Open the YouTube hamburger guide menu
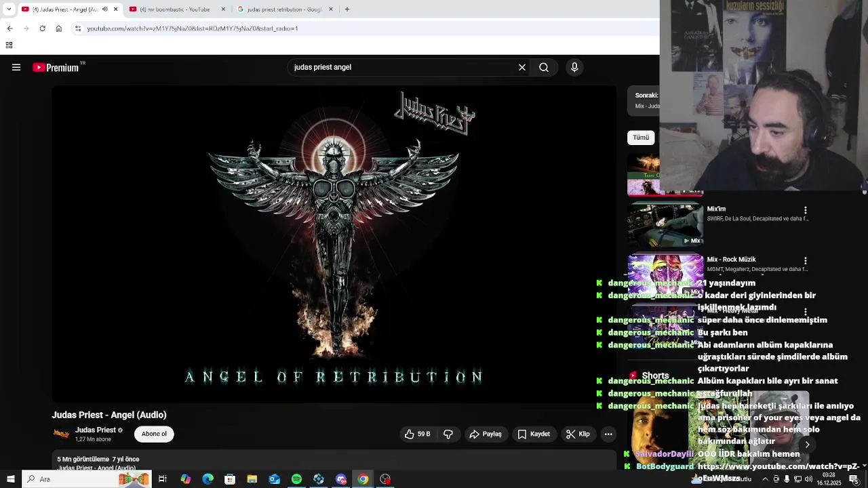The width and height of the screenshot is (868, 488). [16, 67]
